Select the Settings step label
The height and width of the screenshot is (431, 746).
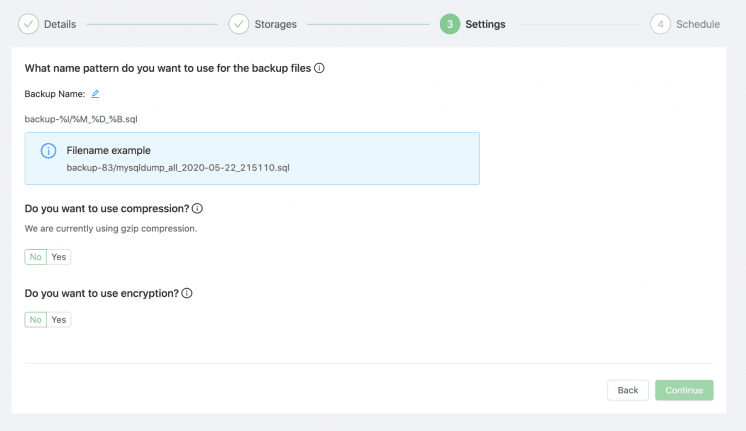[x=486, y=24]
